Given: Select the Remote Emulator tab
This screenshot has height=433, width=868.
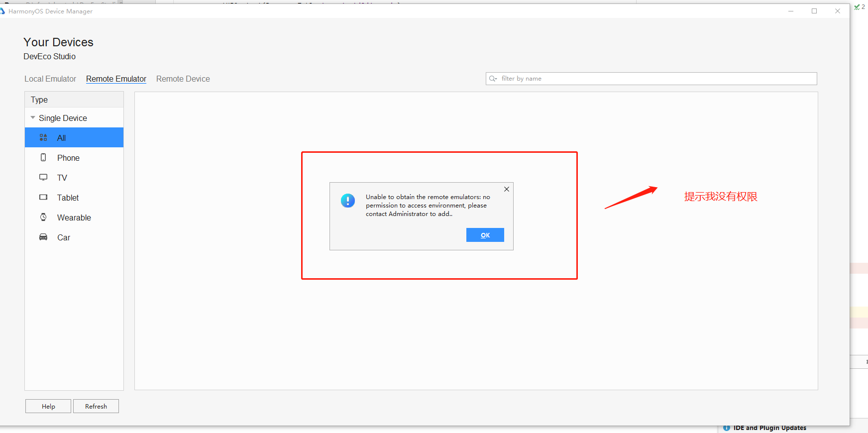Looking at the screenshot, I should pos(116,79).
